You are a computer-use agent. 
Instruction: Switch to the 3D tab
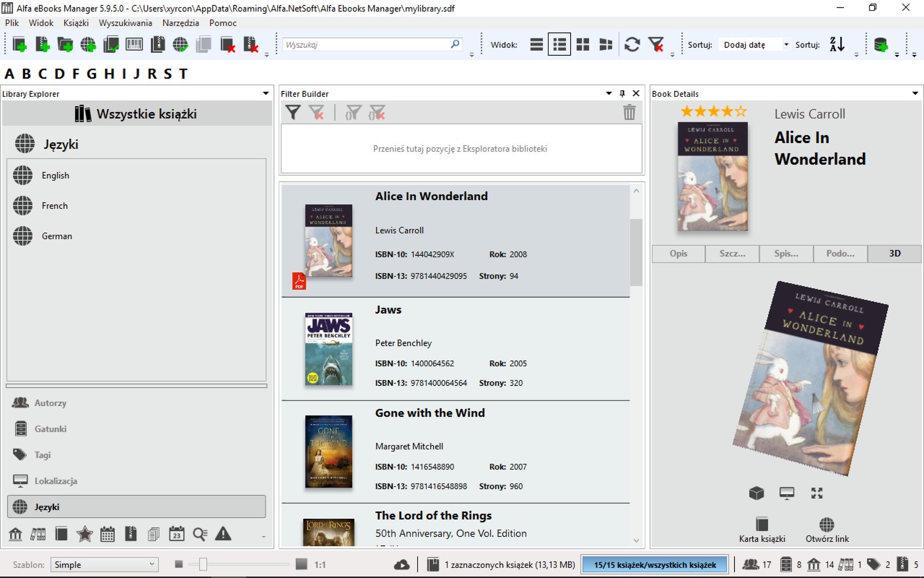pos(894,253)
